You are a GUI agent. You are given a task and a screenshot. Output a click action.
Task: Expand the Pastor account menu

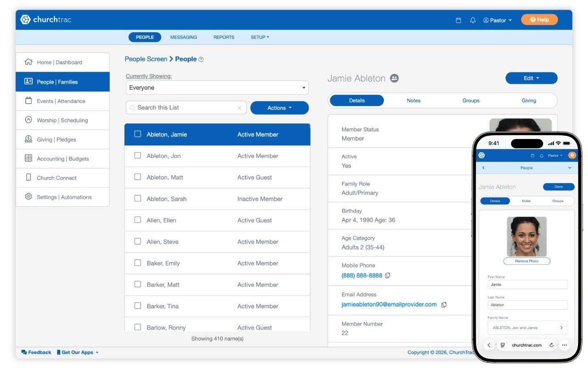click(x=497, y=20)
